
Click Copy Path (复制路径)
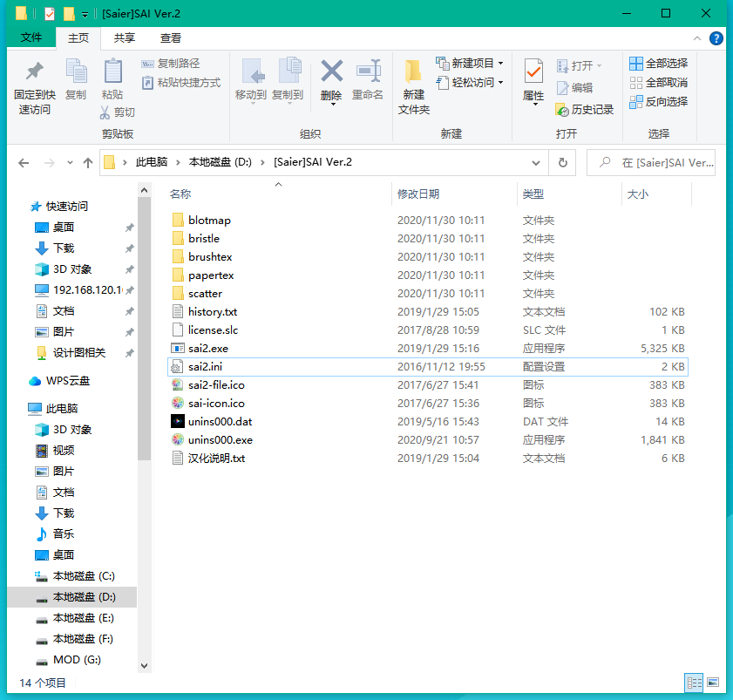tap(171, 63)
